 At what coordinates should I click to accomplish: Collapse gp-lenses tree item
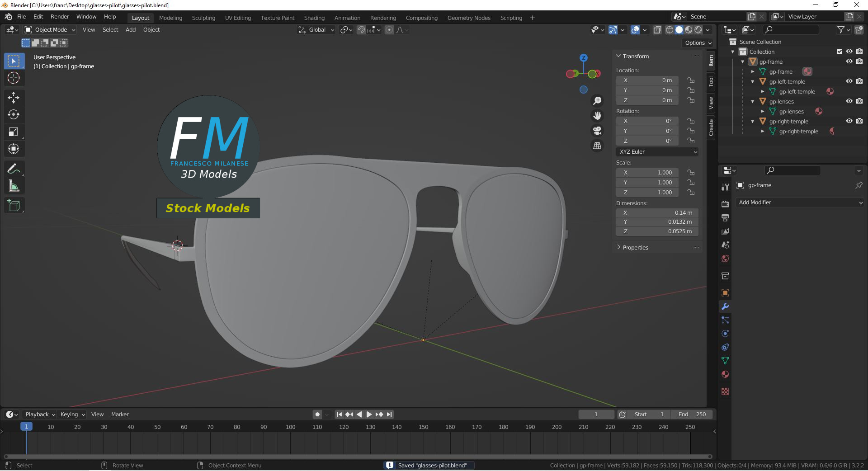click(x=753, y=101)
